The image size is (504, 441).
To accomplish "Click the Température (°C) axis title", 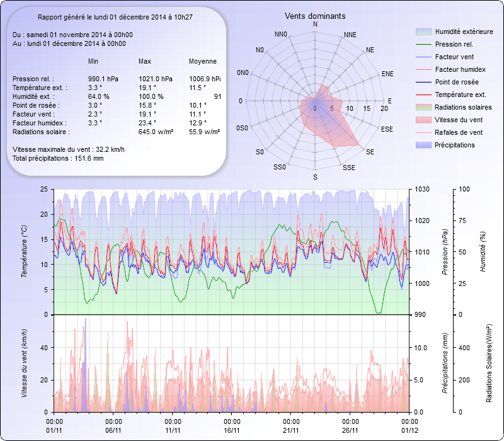I will tap(24, 252).
